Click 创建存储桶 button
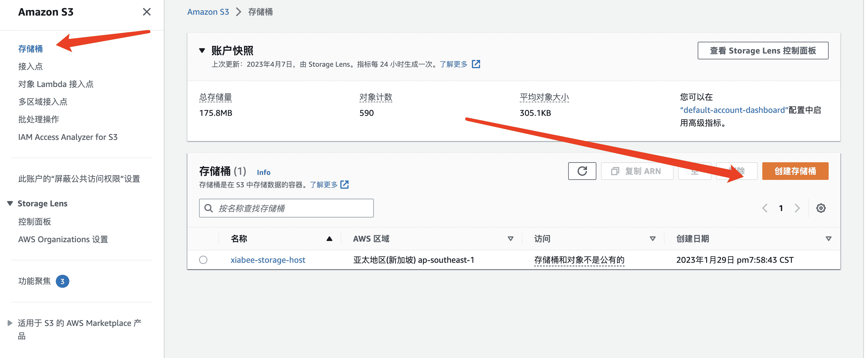Viewport: 868px width, 358px height. [x=795, y=171]
